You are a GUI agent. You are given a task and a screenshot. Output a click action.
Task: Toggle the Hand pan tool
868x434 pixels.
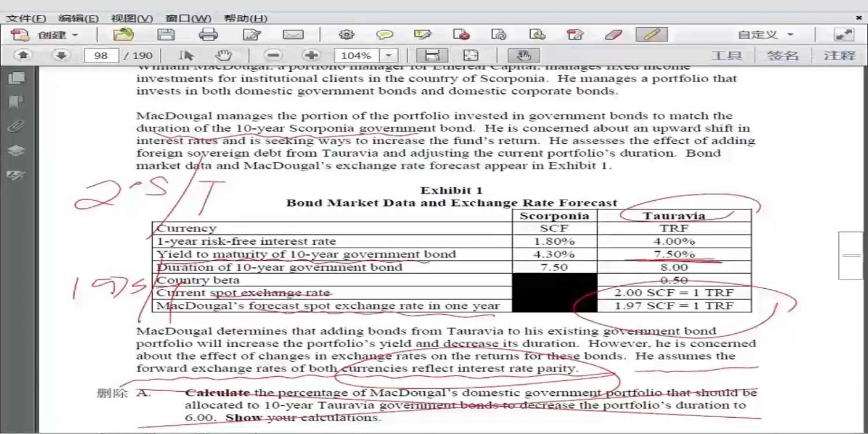tap(223, 56)
